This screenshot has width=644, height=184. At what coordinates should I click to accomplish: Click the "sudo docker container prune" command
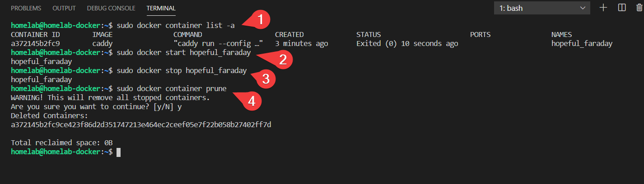[x=171, y=88]
